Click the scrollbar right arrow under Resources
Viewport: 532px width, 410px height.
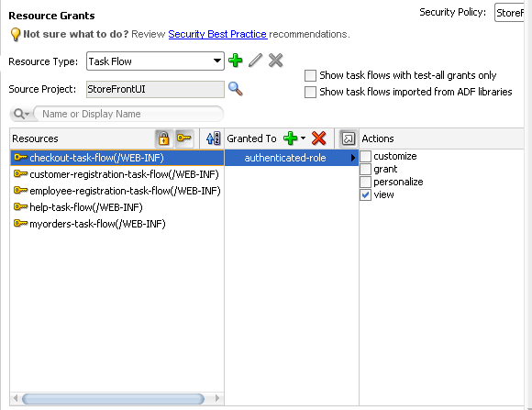217,398
